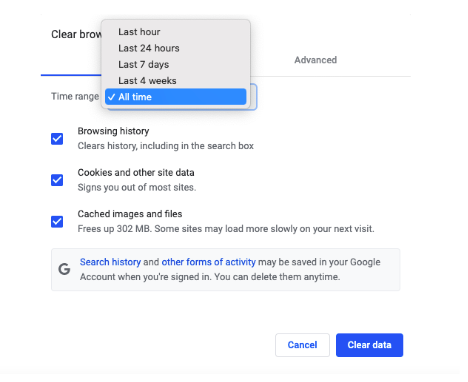
Task: Click the Time range label
Action: tap(75, 96)
